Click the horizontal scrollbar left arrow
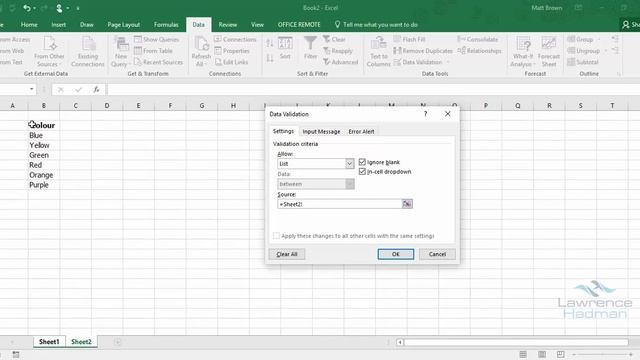This screenshot has height=360, width=640. (400, 342)
